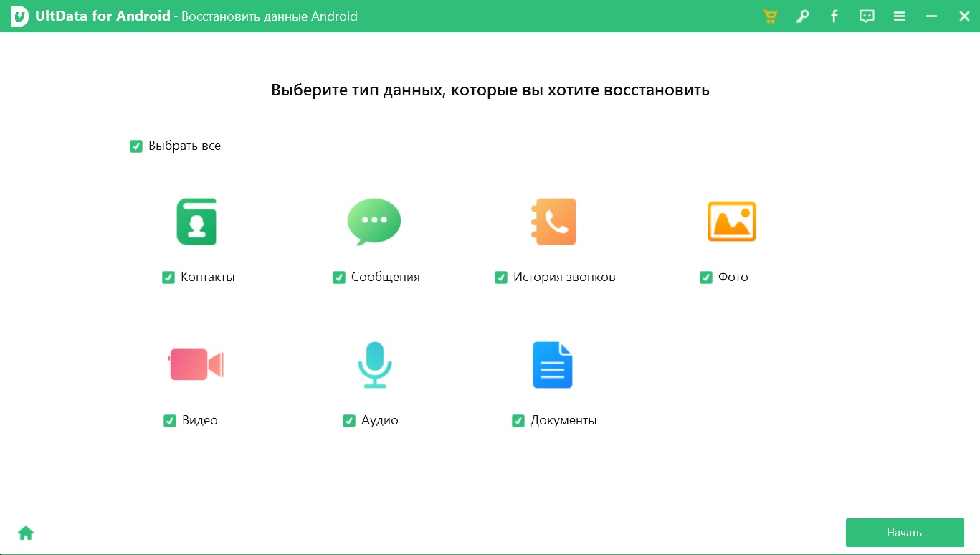
Task: Click the Photos picture icon
Action: click(x=731, y=222)
